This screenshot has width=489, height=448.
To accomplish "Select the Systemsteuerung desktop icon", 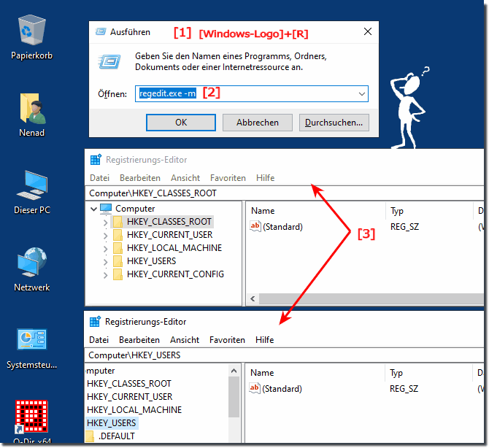I will [32, 339].
